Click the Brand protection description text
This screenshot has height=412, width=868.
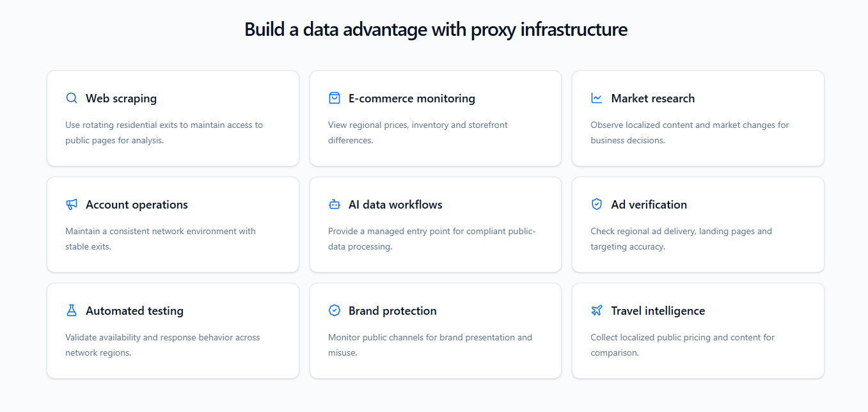point(430,345)
